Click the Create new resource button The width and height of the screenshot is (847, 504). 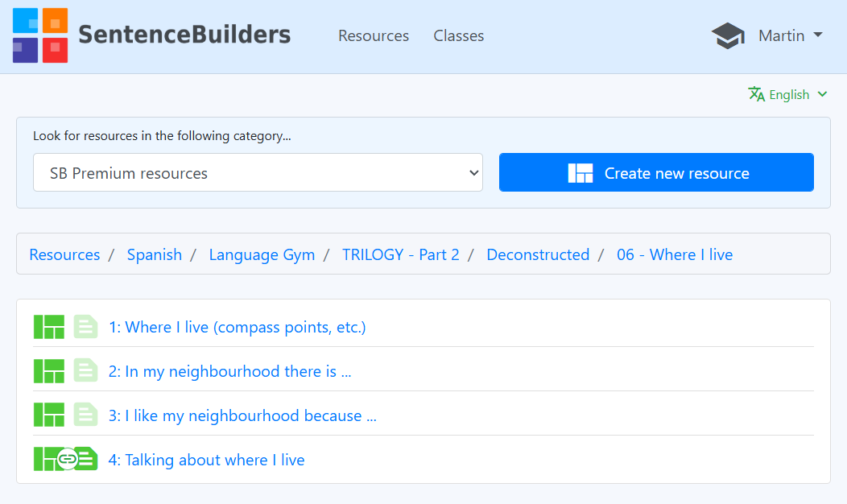655,172
